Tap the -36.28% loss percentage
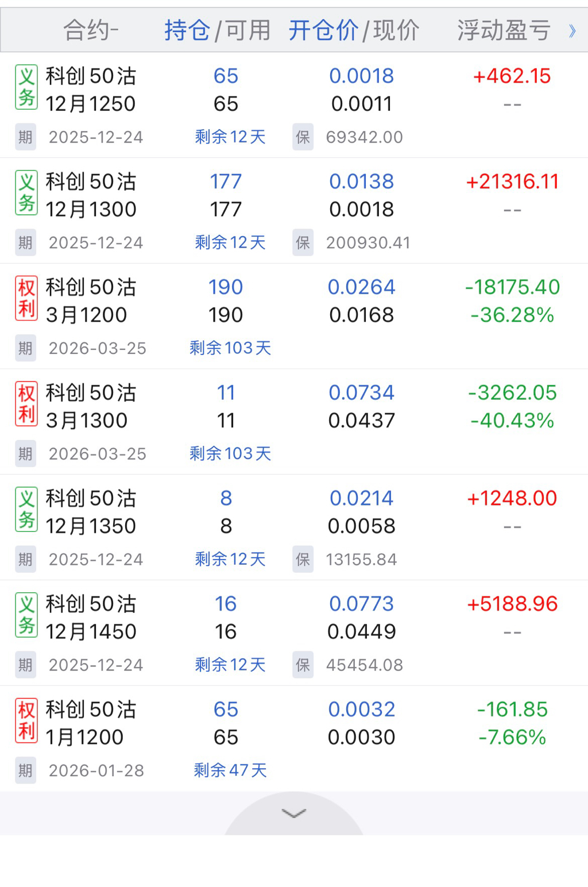 (x=512, y=315)
